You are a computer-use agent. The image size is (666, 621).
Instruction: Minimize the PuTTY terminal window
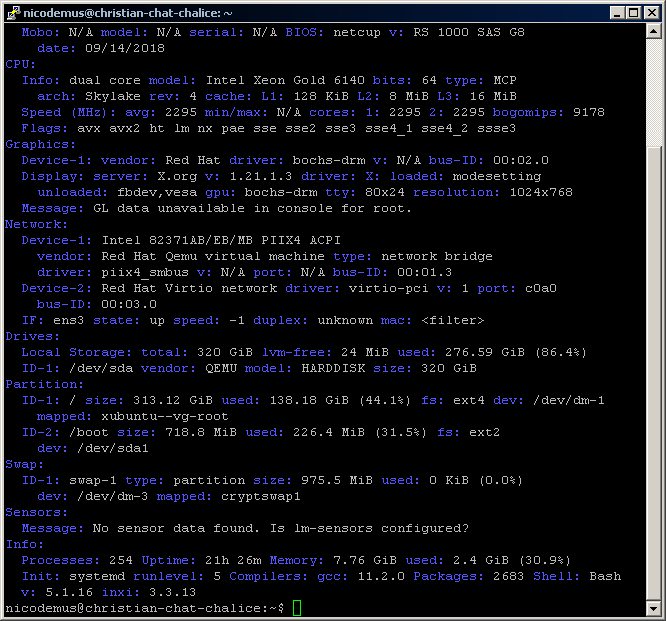pos(615,12)
